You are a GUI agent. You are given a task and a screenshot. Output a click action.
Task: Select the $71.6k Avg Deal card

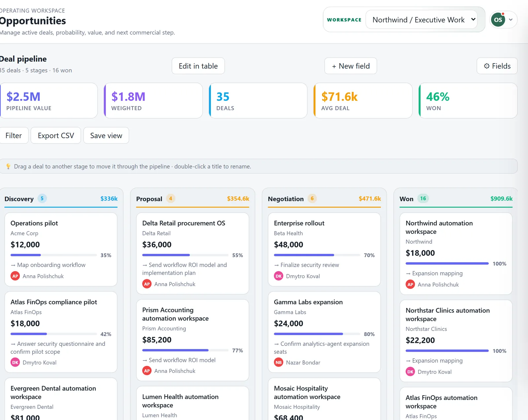[363, 101]
